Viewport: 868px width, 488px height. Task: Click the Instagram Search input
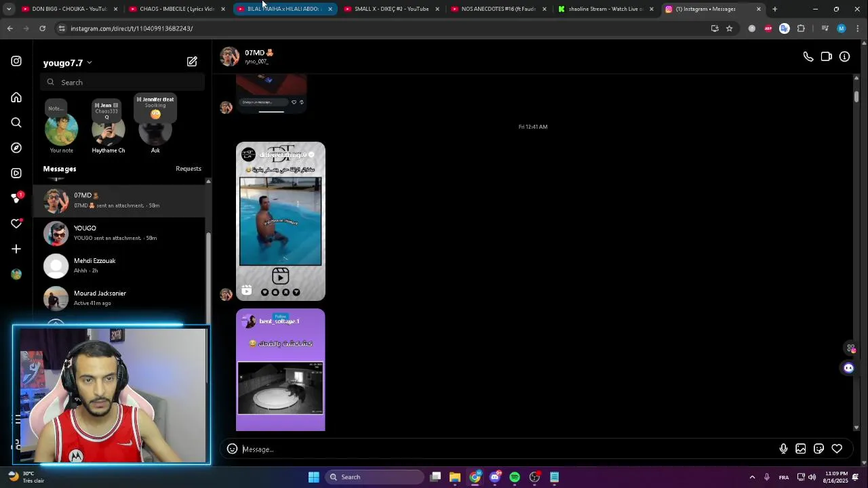tap(123, 82)
